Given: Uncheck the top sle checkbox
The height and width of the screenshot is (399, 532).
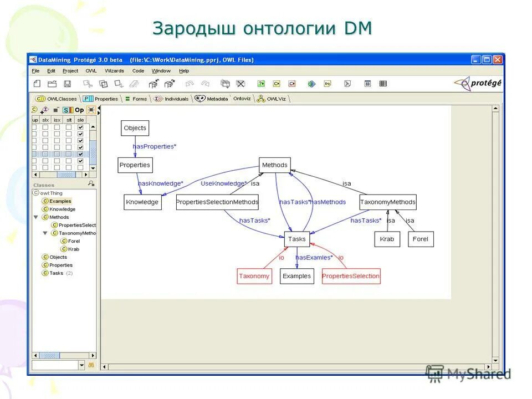Looking at the screenshot, I should [x=80, y=127].
